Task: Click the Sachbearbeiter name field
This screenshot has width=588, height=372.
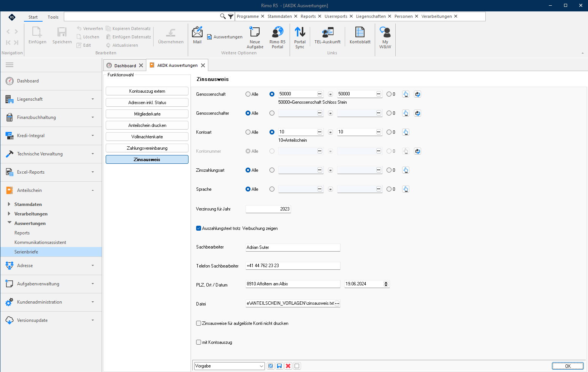Action: 293,247
